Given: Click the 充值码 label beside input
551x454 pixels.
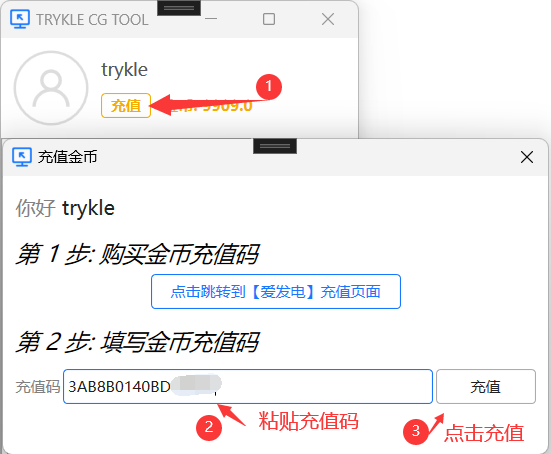Looking at the screenshot, I should coord(38,387).
